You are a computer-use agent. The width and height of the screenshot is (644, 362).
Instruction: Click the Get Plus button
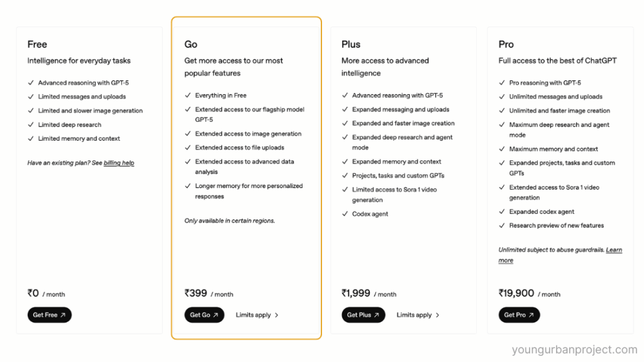click(363, 315)
